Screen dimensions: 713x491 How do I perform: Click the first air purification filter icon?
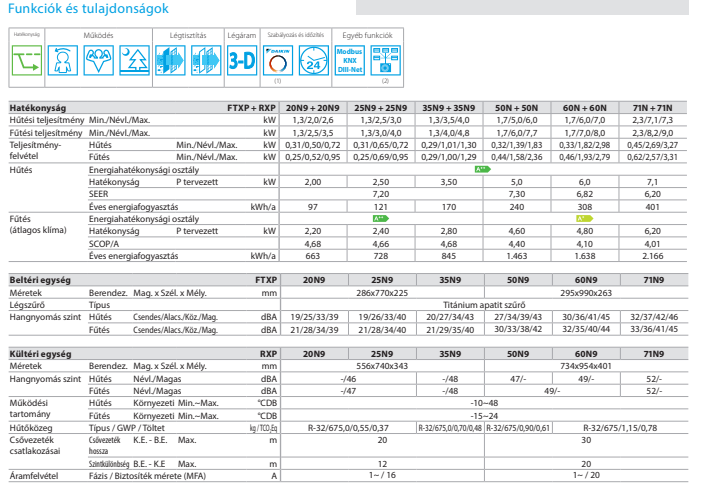[170, 60]
